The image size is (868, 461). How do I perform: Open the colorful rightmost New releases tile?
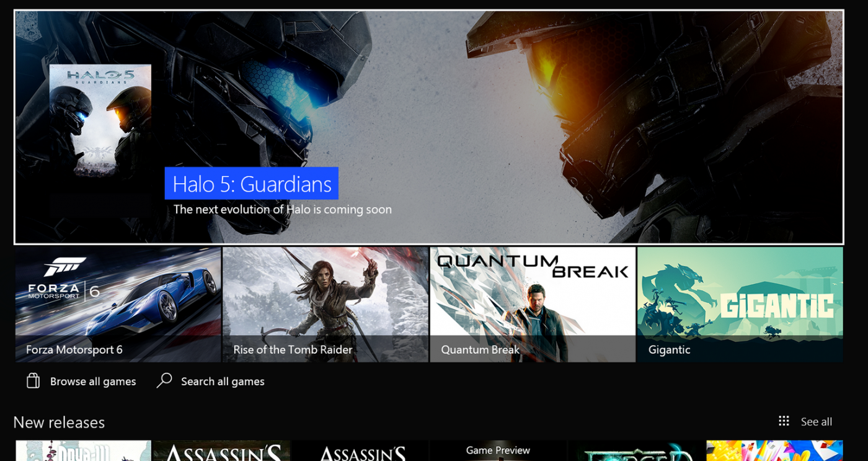[x=774, y=452]
